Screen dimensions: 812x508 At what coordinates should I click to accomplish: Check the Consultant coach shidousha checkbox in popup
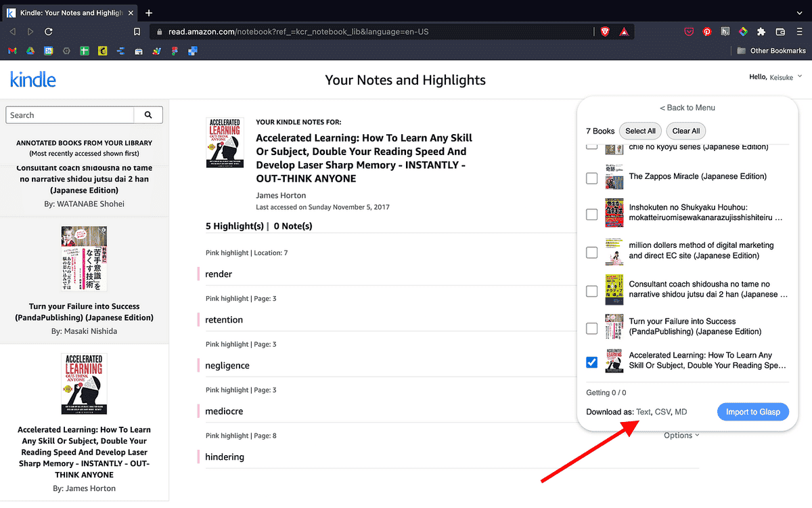591,291
